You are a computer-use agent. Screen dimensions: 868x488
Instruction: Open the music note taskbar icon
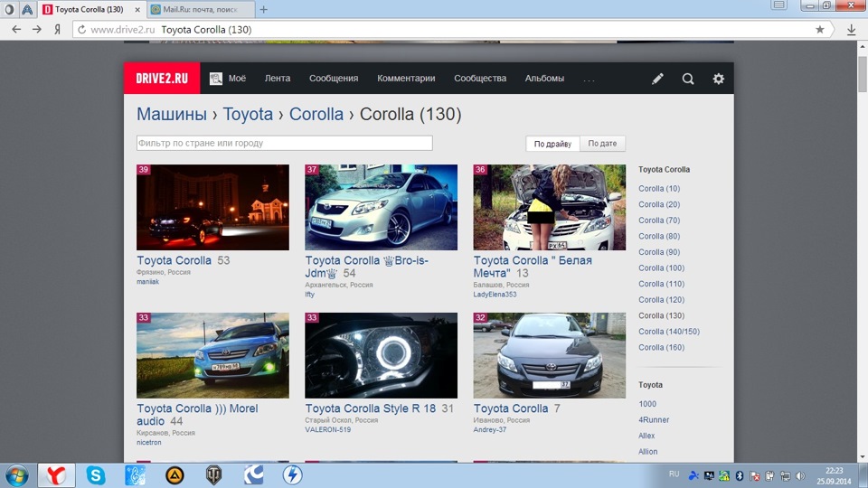(x=135, y=475)
